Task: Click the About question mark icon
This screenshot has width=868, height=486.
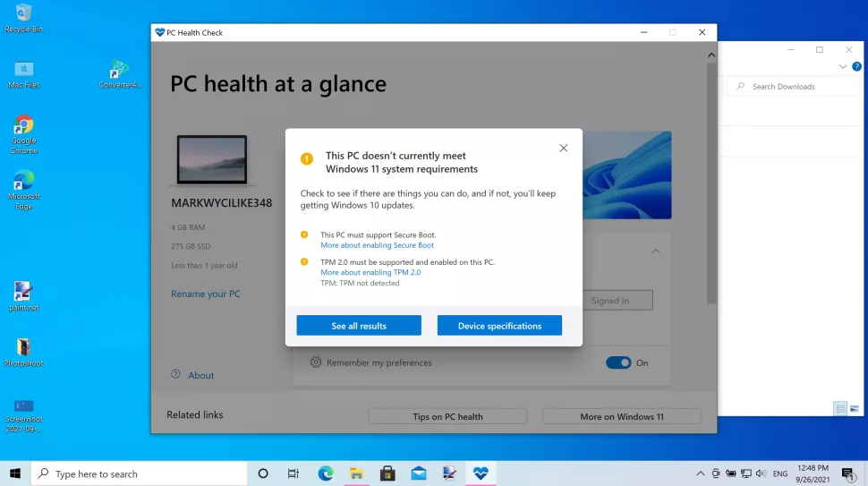Action: (175, 374)
